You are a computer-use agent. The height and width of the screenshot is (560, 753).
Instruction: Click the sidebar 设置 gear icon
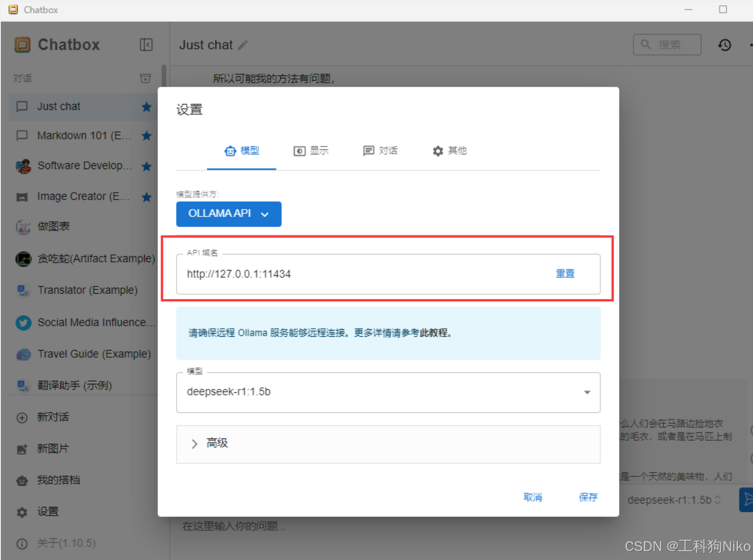22,512
